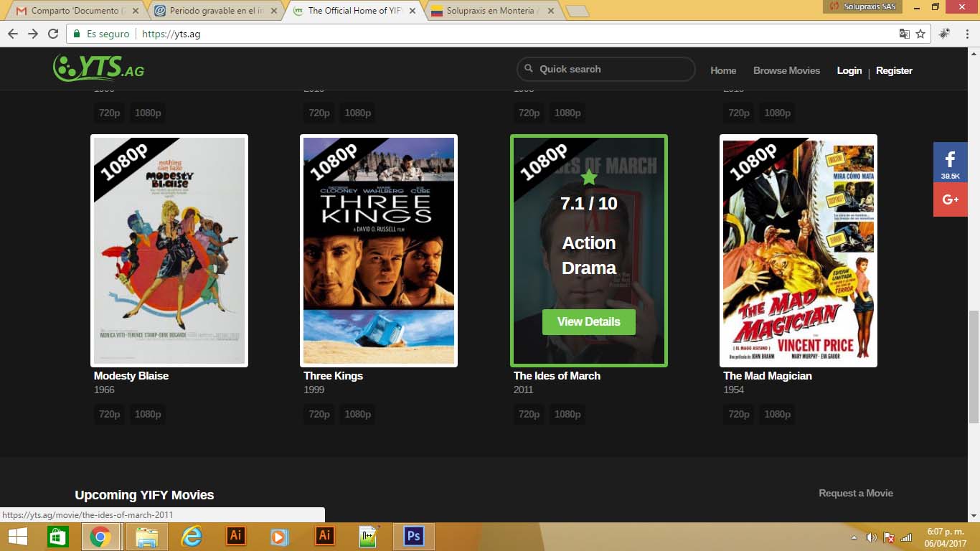Screen dimensions: 980x551
Task: Share via Google Plus side button
Action: point(951,199)
